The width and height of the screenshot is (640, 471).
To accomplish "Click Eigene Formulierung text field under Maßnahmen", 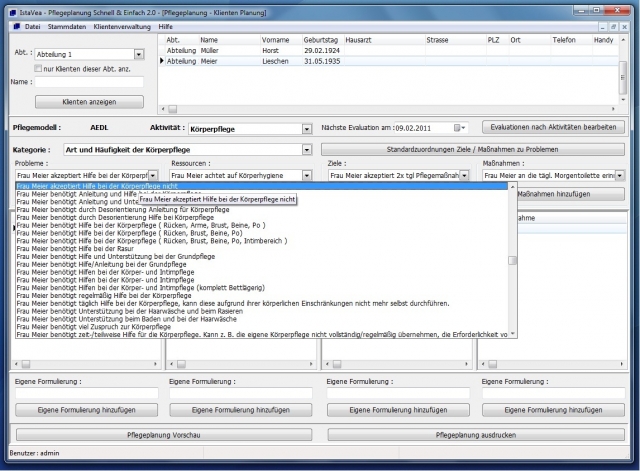I will [553, 393].
